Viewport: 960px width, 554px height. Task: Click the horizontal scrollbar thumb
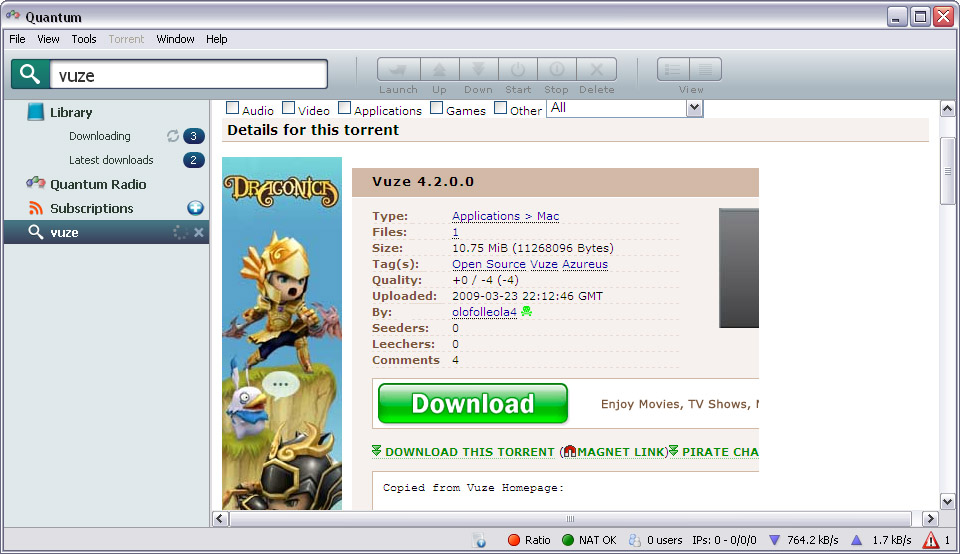[570, 518]
